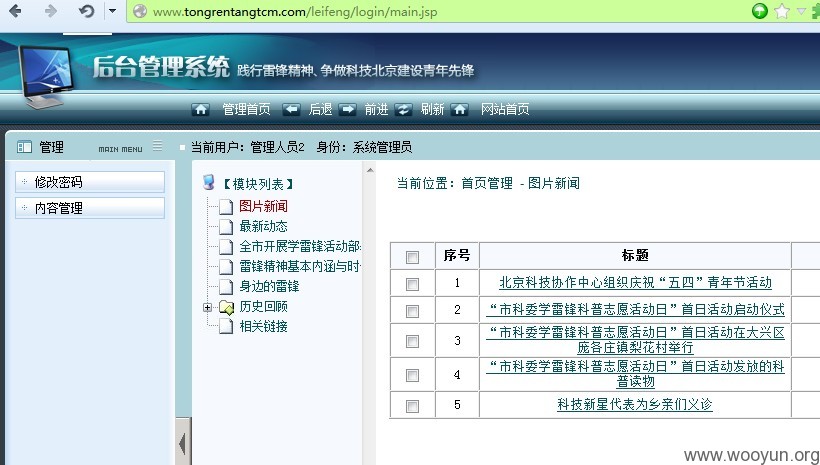Select 相关链接 in module tree
This screenshot has width=820, height=465.
pos(264,326)
